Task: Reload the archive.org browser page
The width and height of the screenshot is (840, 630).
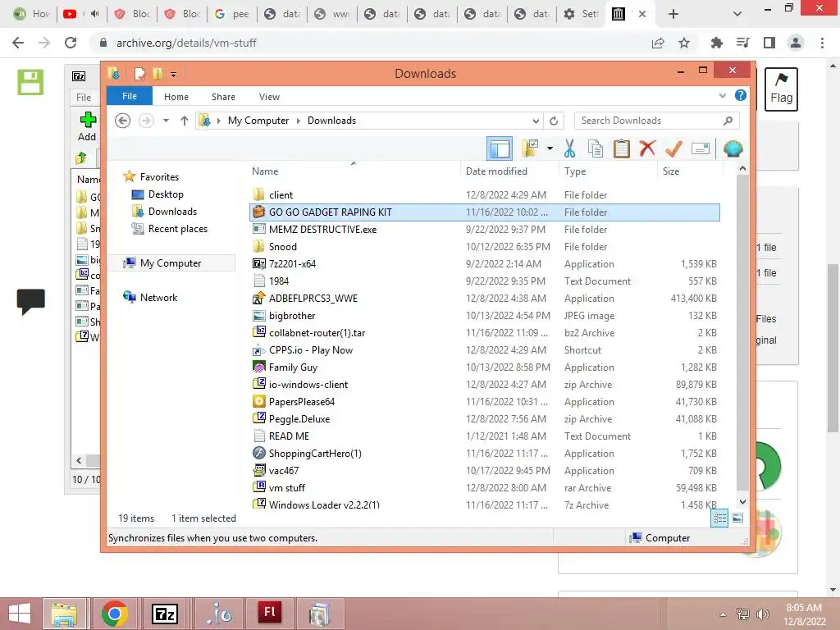Action: tap(71, 43)
